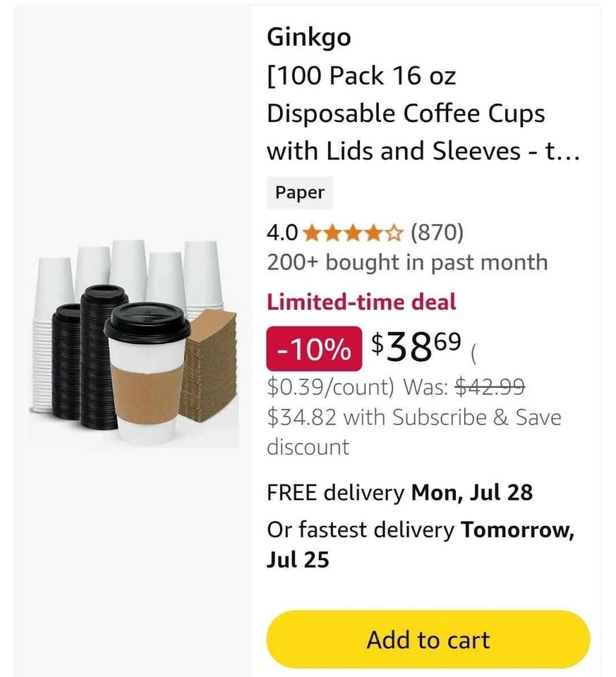616x677 pixels.
Task: Select the Paper material tag
Action: [x=300, y=193]
